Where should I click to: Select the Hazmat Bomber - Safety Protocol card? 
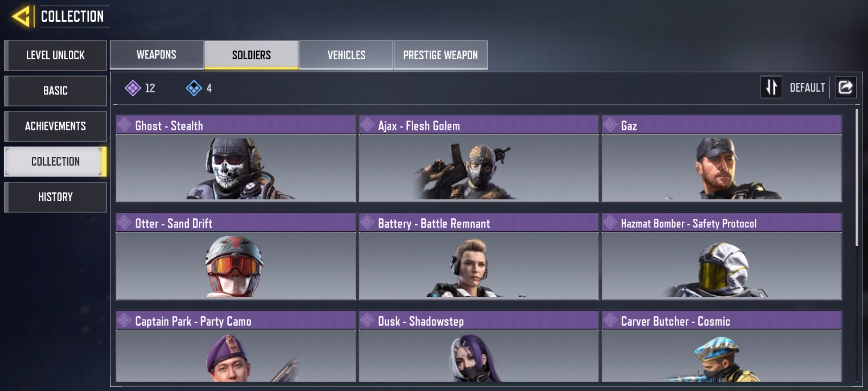click(722, 256)
